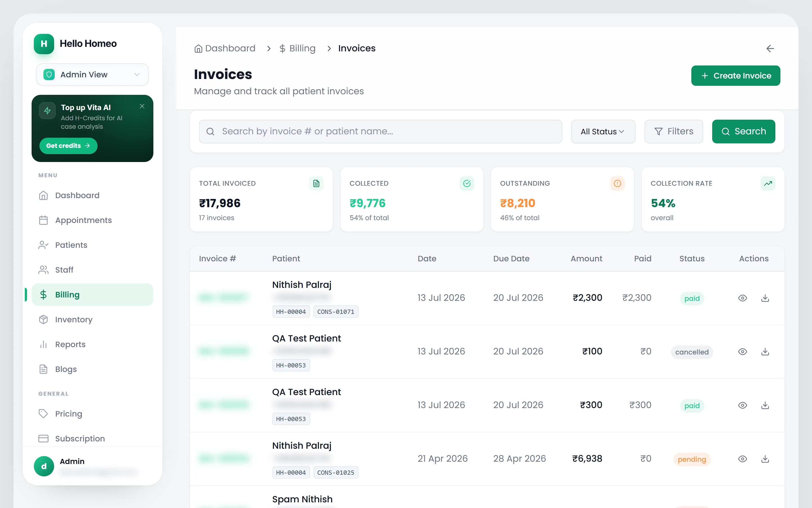Screen dimensions: 812x508
Task: Click the Status column header
Action: click(x=692, y=259)
